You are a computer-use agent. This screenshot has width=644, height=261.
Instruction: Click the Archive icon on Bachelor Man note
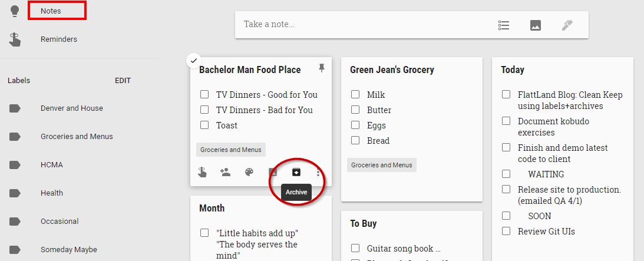296,172
